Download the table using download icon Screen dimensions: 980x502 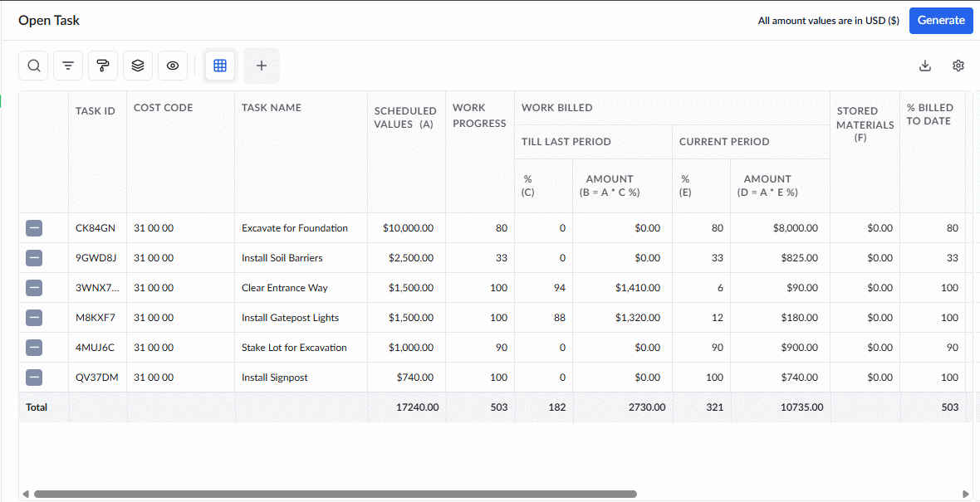[x=926, y=66]
